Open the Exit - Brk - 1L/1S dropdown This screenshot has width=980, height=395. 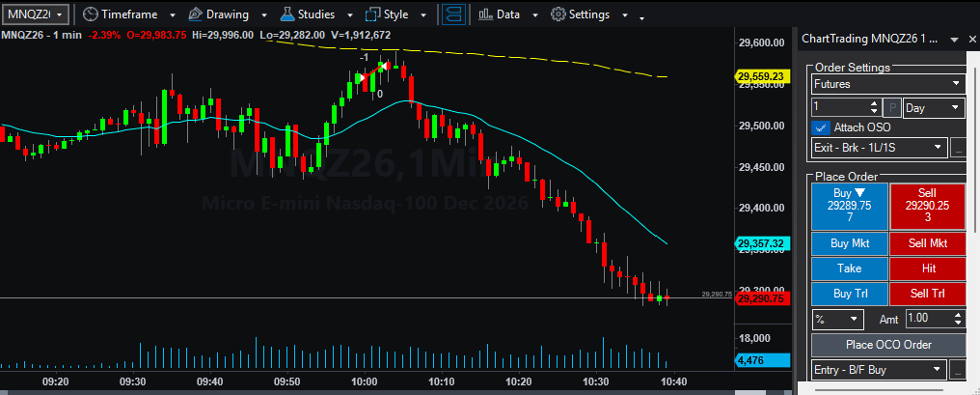coord(880,148)
